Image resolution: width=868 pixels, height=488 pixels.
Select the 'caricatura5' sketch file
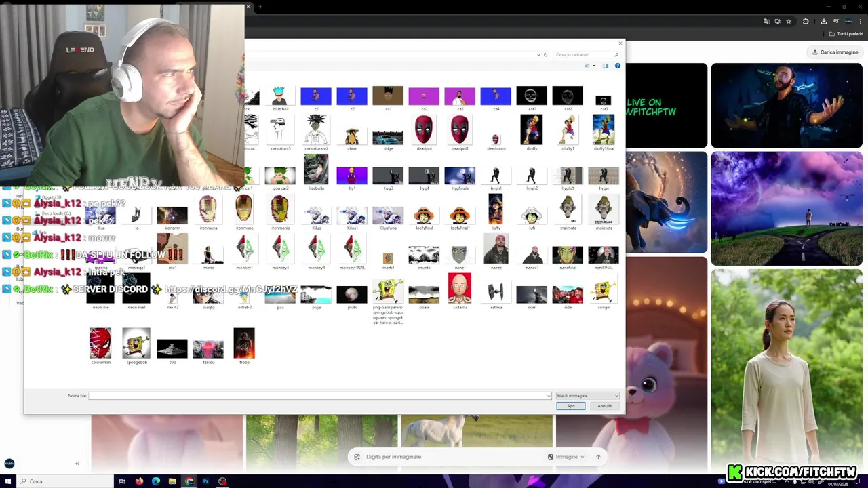tap(280, 134)
